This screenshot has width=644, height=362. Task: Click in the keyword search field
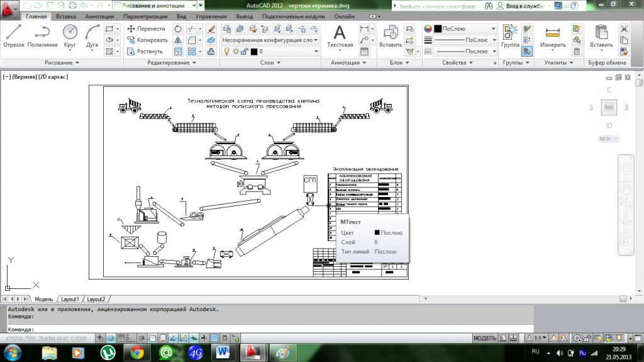click(x=438, y=6)
